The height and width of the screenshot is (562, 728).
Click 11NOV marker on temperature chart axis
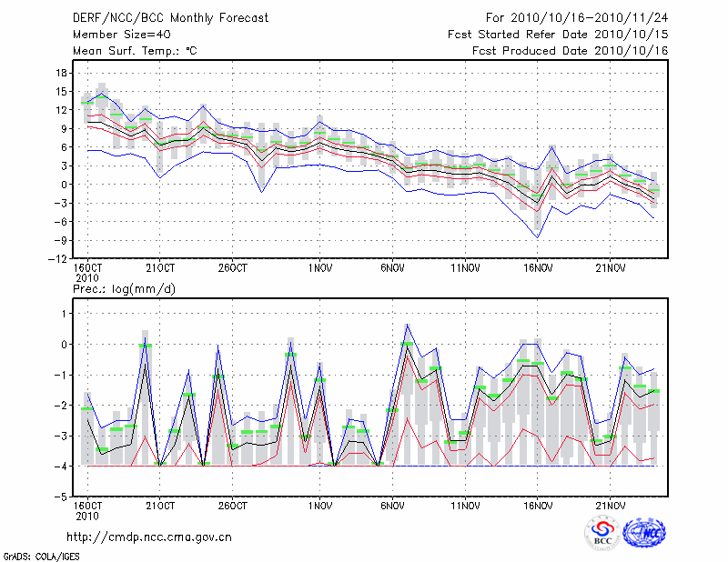pos(464,268)
